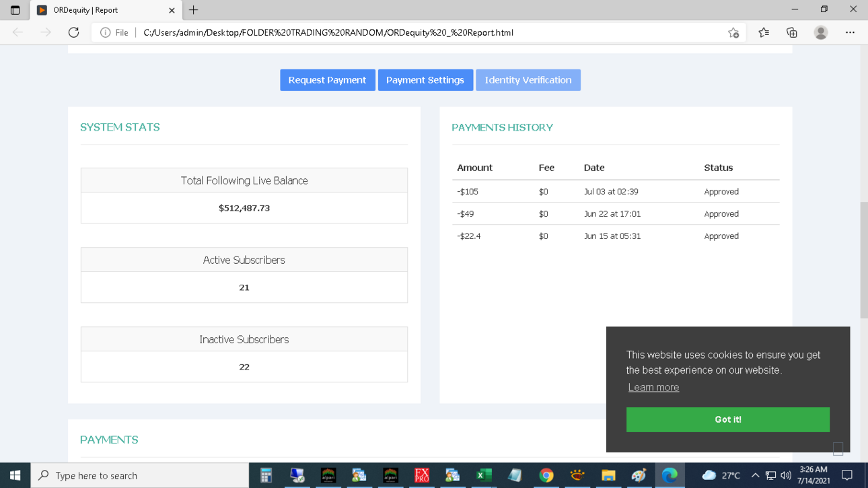Open network status tray icon

point(771,475)
